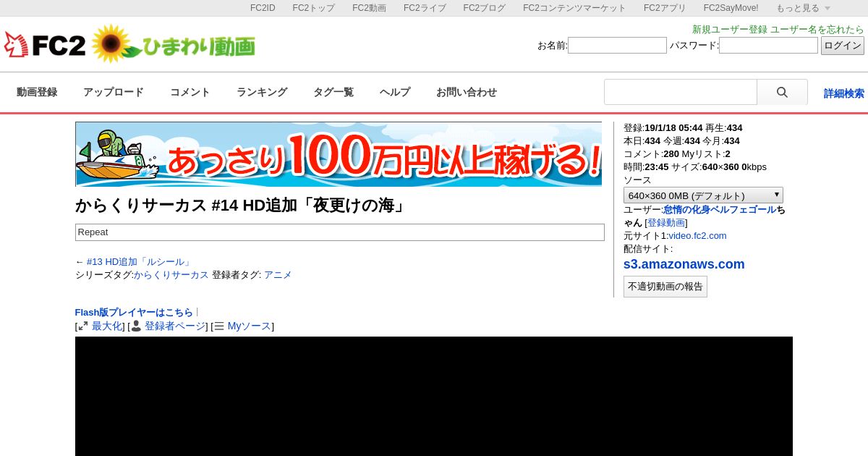Screen dimensions: 868x456
Task: Click the 100万円 boat banner ad
Action: (x=339, y=154)
